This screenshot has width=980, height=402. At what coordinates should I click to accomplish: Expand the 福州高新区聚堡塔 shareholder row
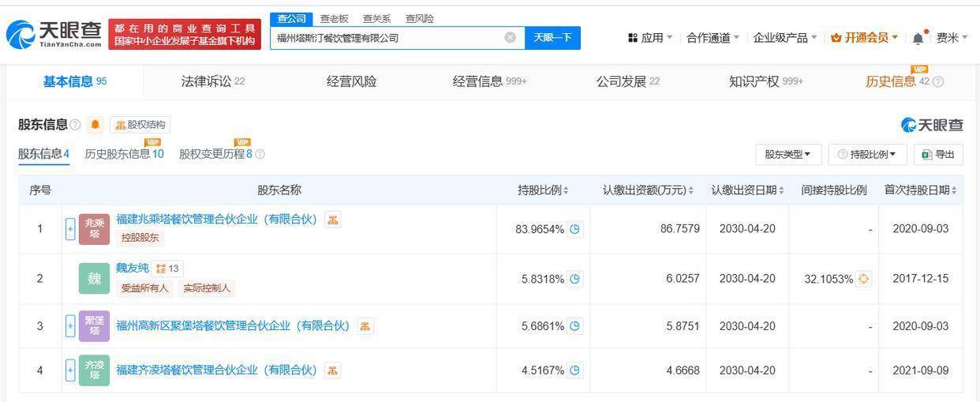click(70, 326)
